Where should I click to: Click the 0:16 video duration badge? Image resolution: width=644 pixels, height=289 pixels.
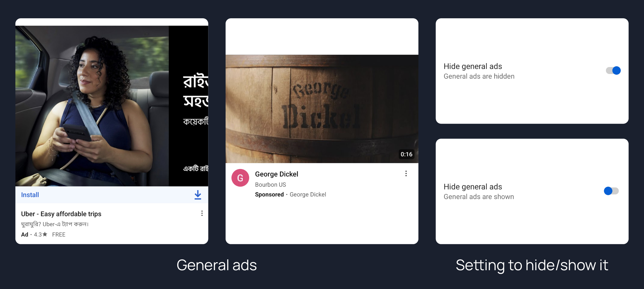coord(406,154)
